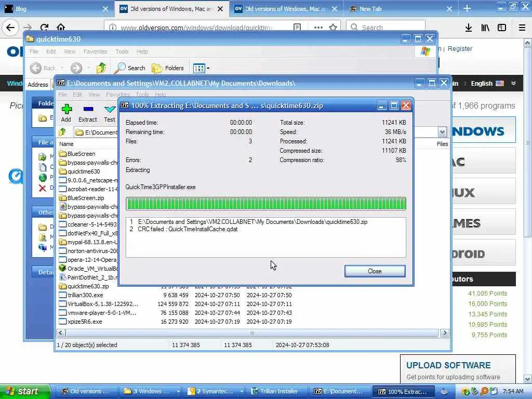
Task: Click the extraction progress bar
Action: 266,204
